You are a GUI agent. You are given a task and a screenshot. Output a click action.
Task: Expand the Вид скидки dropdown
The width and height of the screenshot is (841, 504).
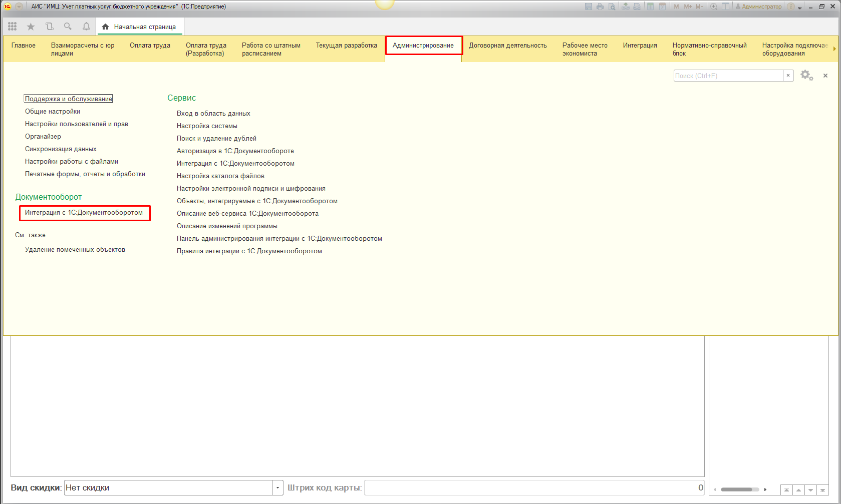pyautogui.click(x=278, y=487)
